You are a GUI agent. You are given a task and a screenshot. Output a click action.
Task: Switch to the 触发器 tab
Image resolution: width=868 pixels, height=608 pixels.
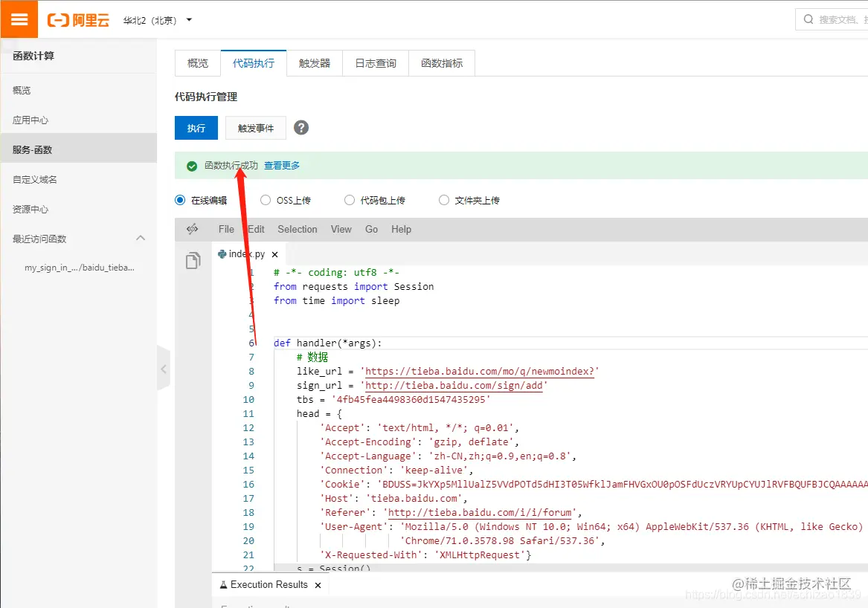[x=315, y=63]
